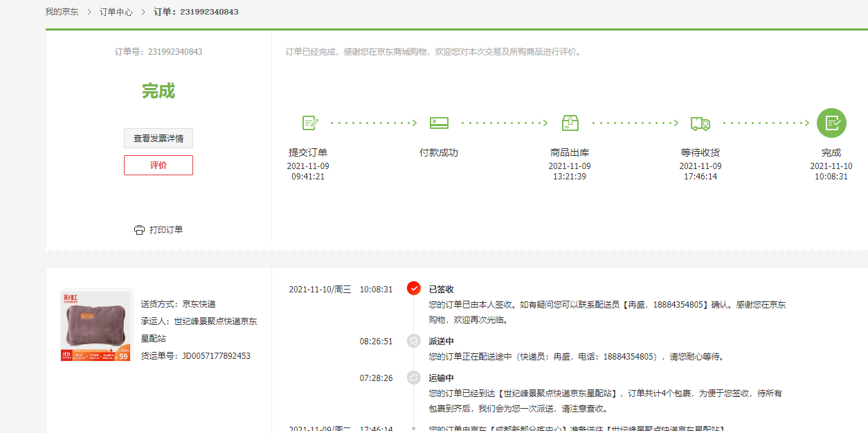Click the printer icon beside 打印订单
Image resolution: width=868 pixels, height=433 pixels.
coord(139,230)
